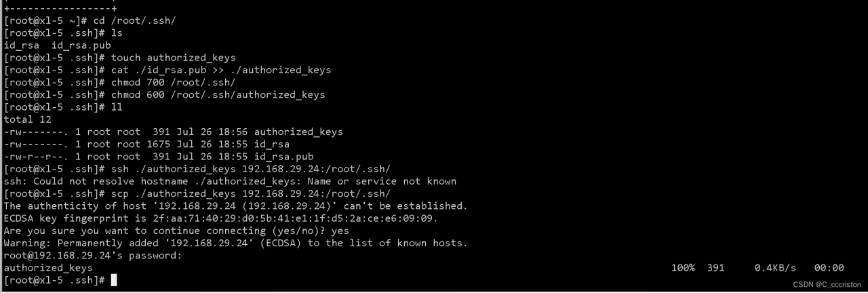Click the 100% transfer progress indicator

pos(683,268)
